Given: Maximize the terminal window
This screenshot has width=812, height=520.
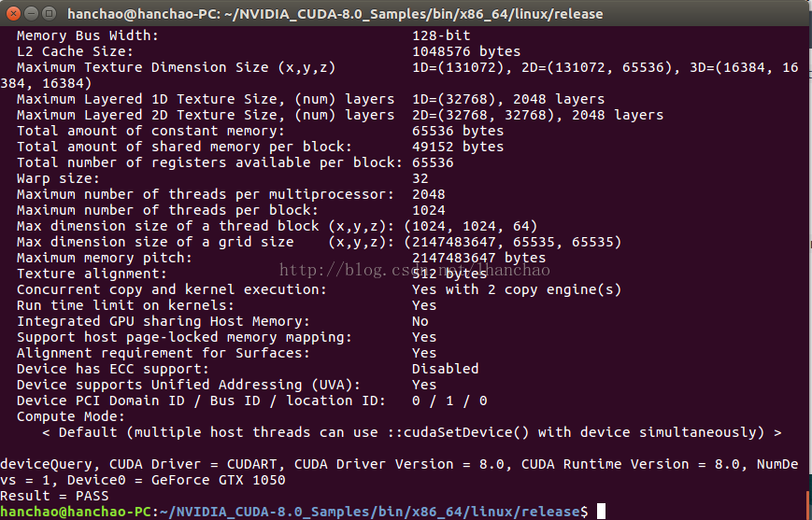Looking at the screenshot, I should click(48, 13).
